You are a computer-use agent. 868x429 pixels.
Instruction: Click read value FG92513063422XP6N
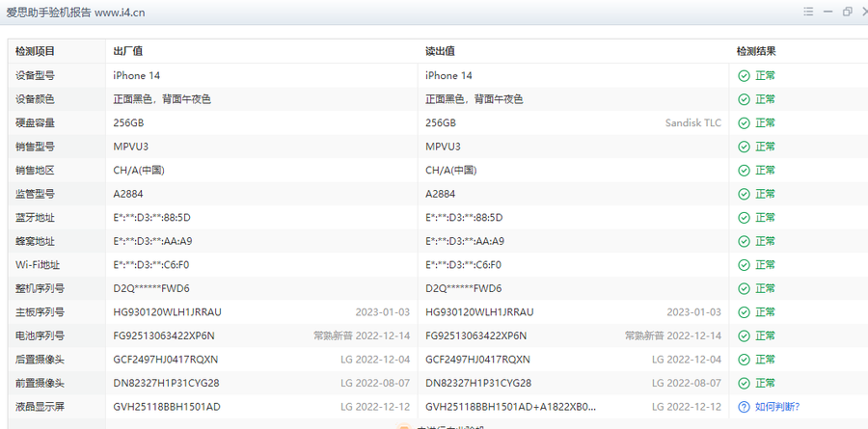tap(476, 336)
